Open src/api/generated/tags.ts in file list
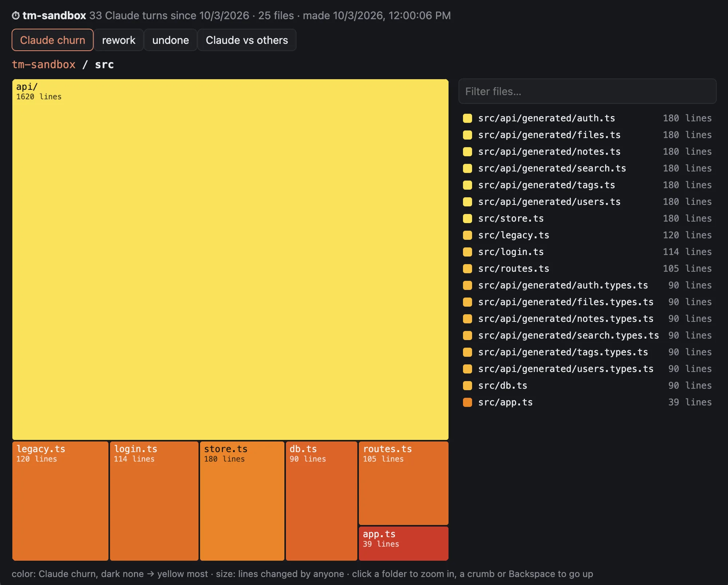The image size is (728, 585). [587, 185]
